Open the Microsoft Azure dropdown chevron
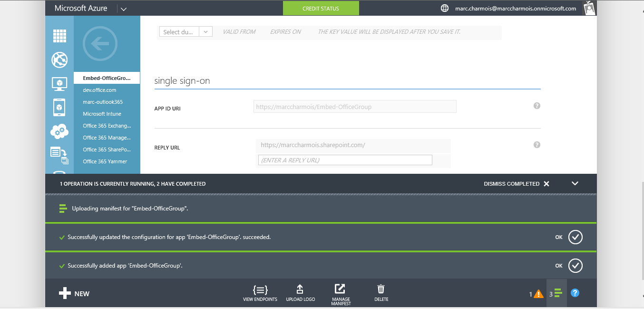The height and width of the screenshot is (309, 644). coord(124,9)
